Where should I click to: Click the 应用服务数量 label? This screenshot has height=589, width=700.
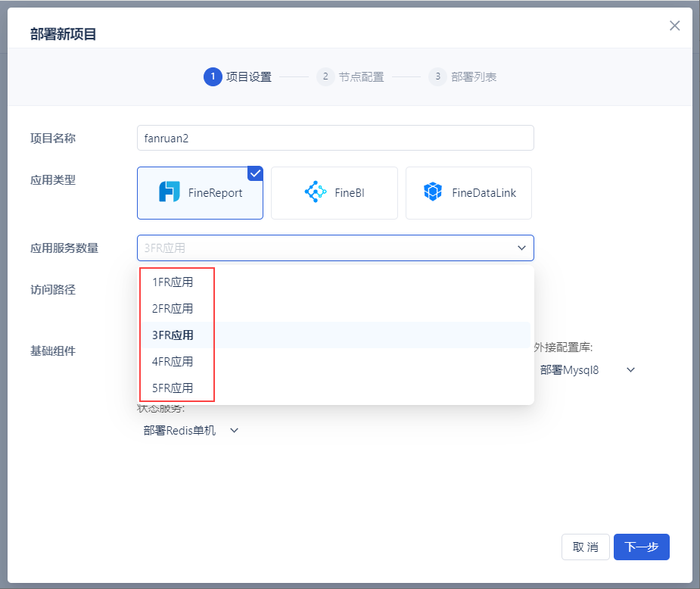click(64, 248)
